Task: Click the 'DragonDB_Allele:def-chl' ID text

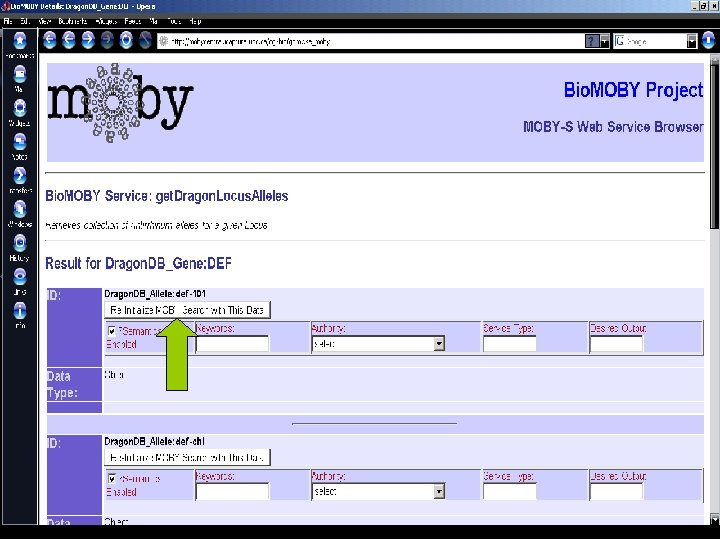Action: [154, 441]
